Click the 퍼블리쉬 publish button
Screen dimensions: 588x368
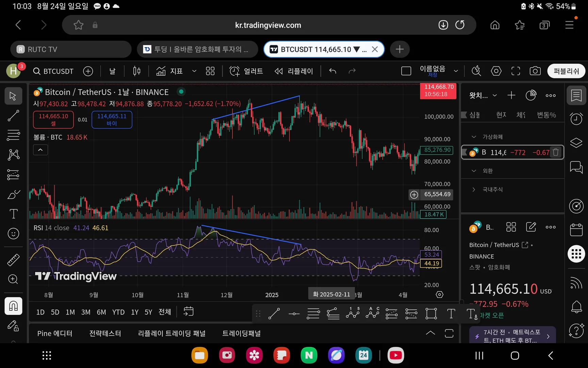click(566, 71)
